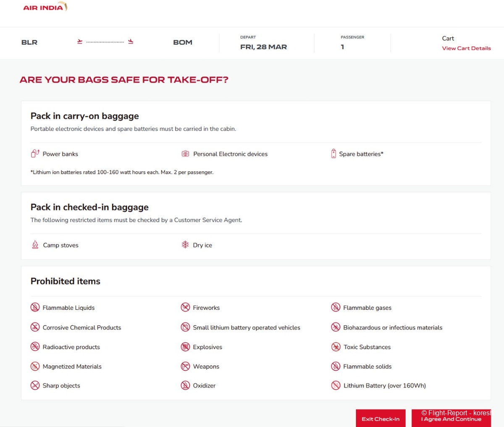Screen dimensions: 504x427
Task: Click the Spare batteries icon
Action: pyautogui.click(x=333, y=154)
